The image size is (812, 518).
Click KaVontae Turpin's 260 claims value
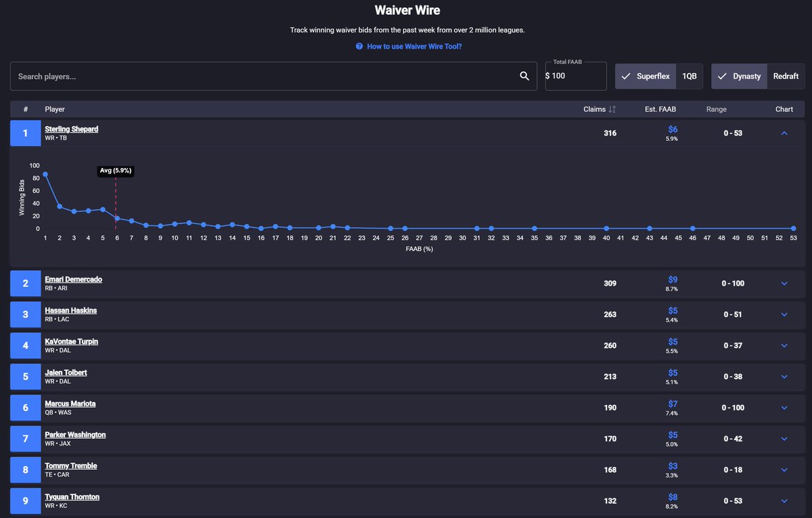tap(610, 346)
